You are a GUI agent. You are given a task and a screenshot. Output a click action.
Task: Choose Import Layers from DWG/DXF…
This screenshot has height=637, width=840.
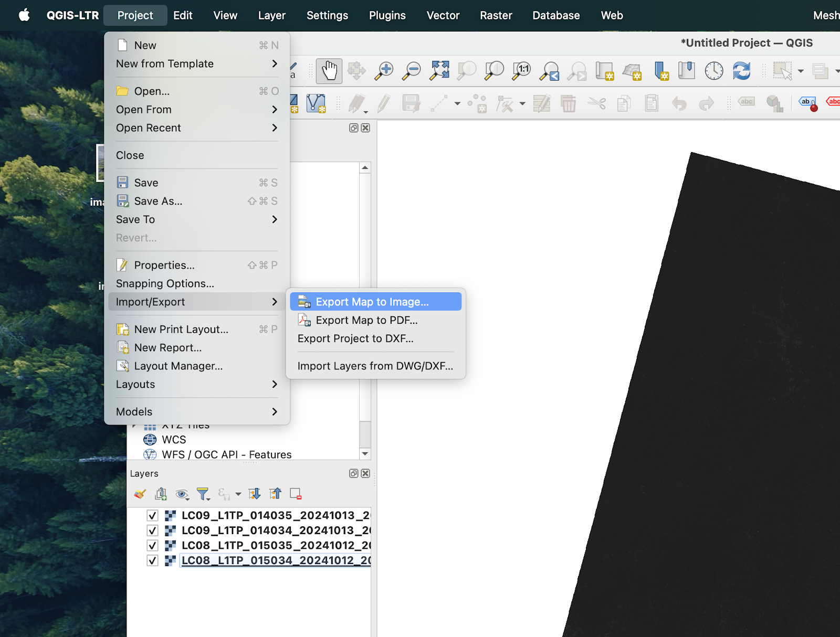click(375, 366)
